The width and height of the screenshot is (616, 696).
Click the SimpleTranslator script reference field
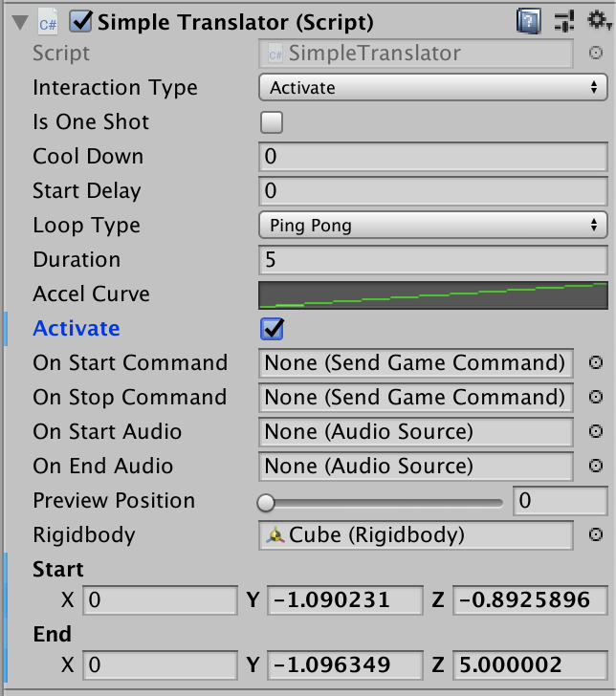pyautogui.click(x=416, y=54)
